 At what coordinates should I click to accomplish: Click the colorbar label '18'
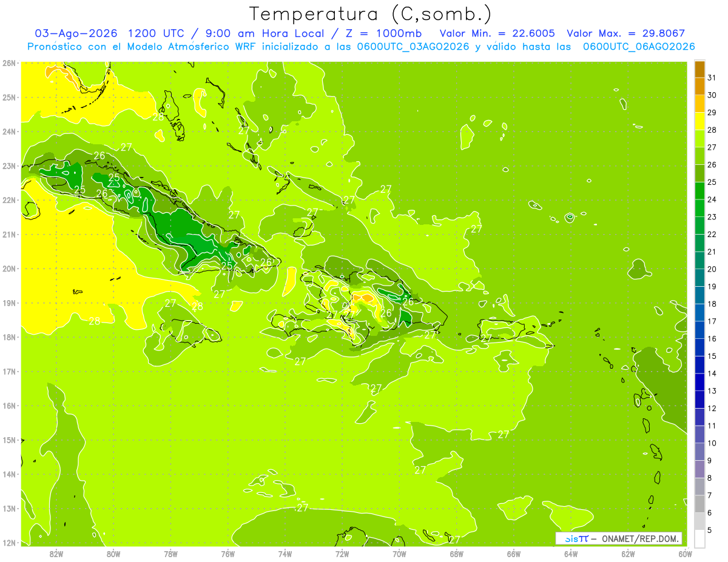click(712, 304)
